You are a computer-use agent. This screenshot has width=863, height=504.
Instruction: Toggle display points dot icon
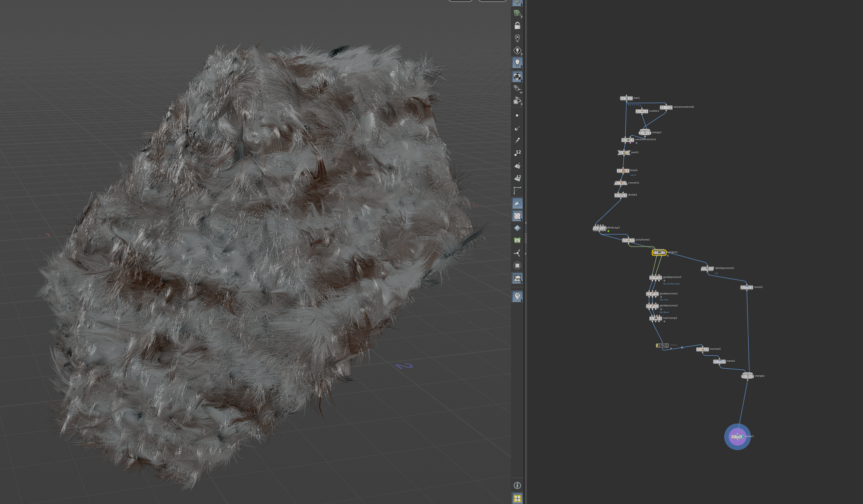click(517, 116)
